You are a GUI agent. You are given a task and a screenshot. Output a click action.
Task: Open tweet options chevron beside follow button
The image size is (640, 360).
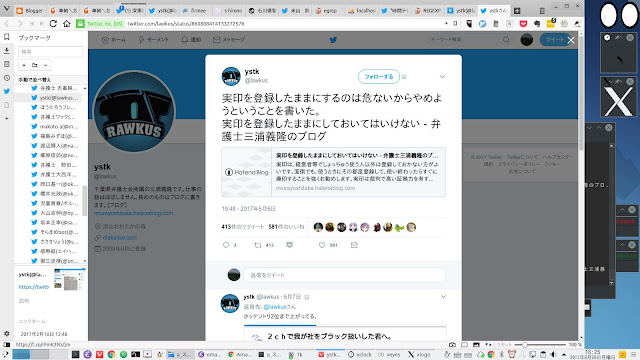(442, 76)
